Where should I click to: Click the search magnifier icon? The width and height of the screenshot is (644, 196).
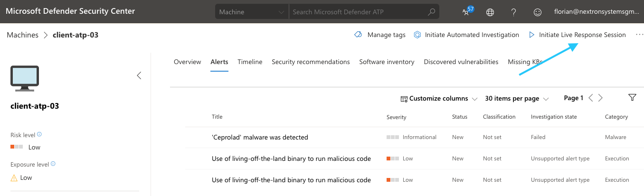click(431, 12)
